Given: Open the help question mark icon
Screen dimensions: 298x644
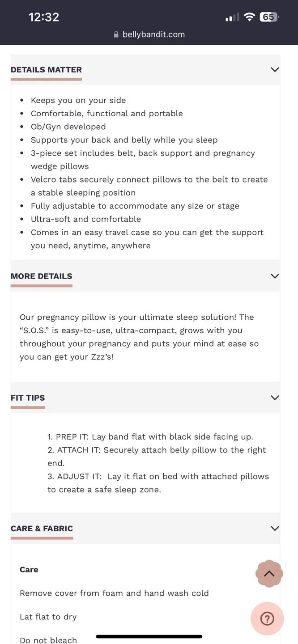Looking at the screenshot, I should coord(267,619).
